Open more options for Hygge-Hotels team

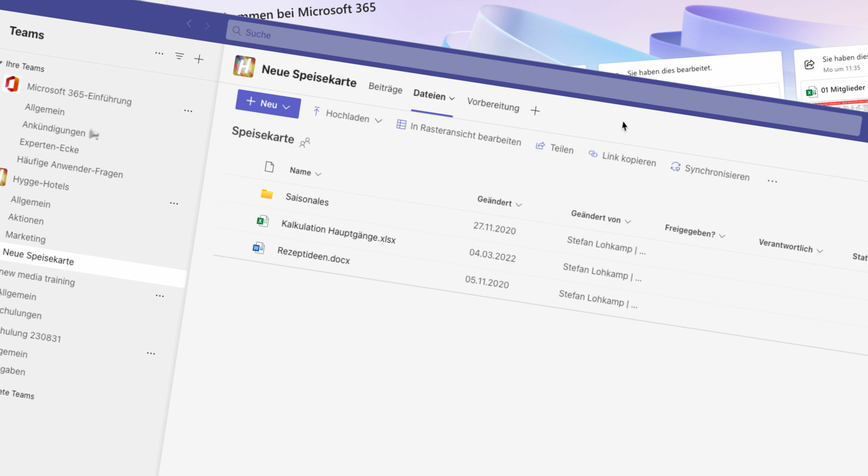point(174,203)
